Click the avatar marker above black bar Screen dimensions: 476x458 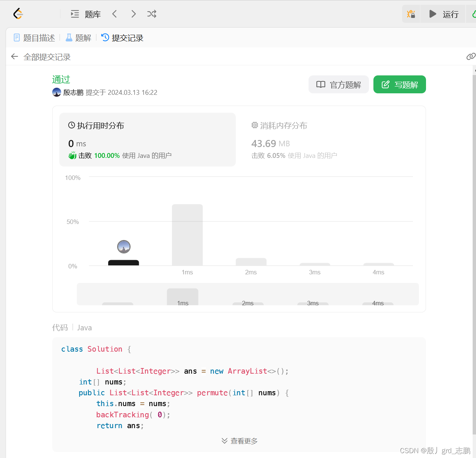124,247
